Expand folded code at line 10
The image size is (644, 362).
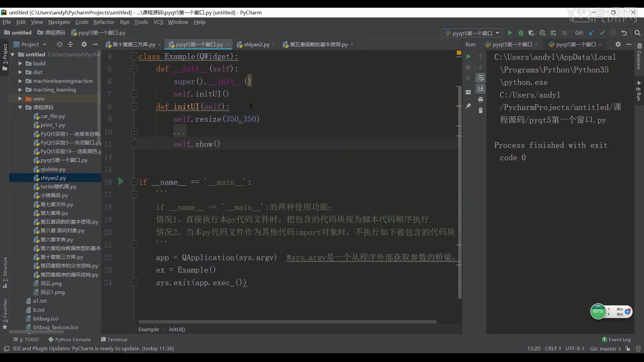point(134,131)
